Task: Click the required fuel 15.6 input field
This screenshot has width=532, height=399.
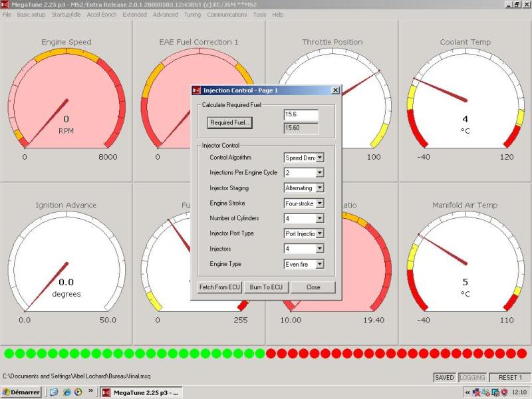Action: click(301, 114)
